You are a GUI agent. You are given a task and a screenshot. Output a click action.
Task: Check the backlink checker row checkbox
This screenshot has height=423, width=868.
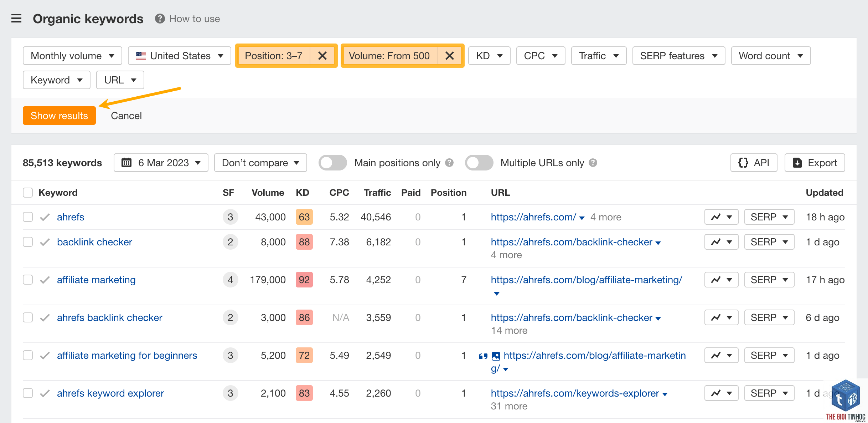(x=28, y=242)
